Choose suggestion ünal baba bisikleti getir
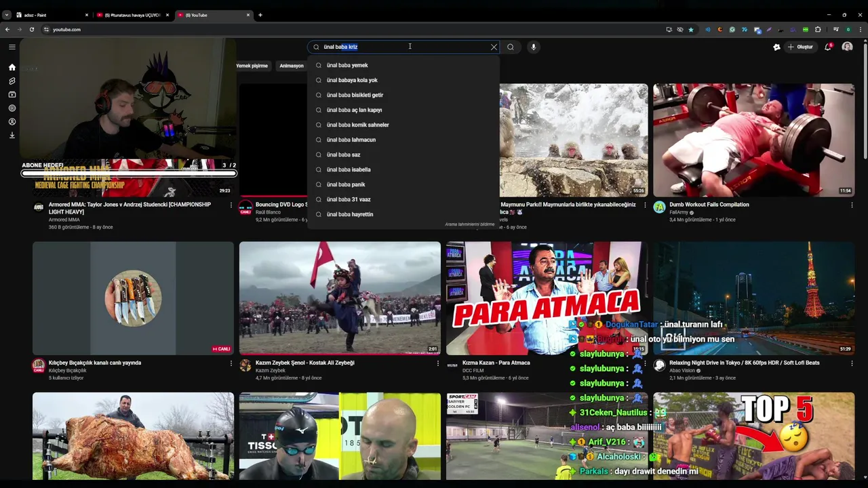The image size is (868, 488). point(403,95)
